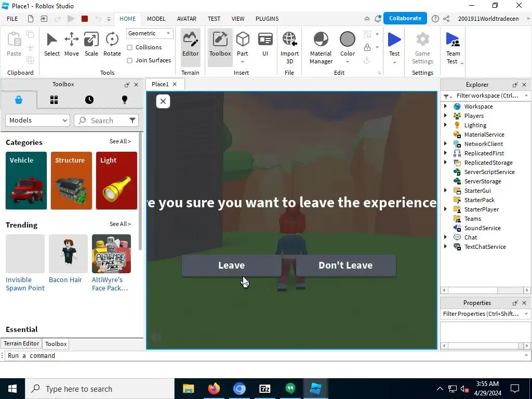Open the Models category dropdown
The height and width of the screenshot is (399, 532).
click(37, 120)
